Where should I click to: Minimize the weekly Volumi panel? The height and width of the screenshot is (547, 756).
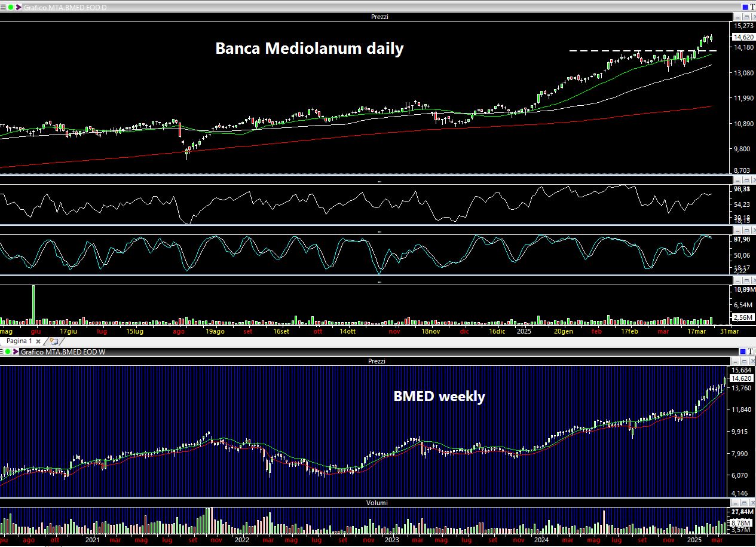pos(736,503)
